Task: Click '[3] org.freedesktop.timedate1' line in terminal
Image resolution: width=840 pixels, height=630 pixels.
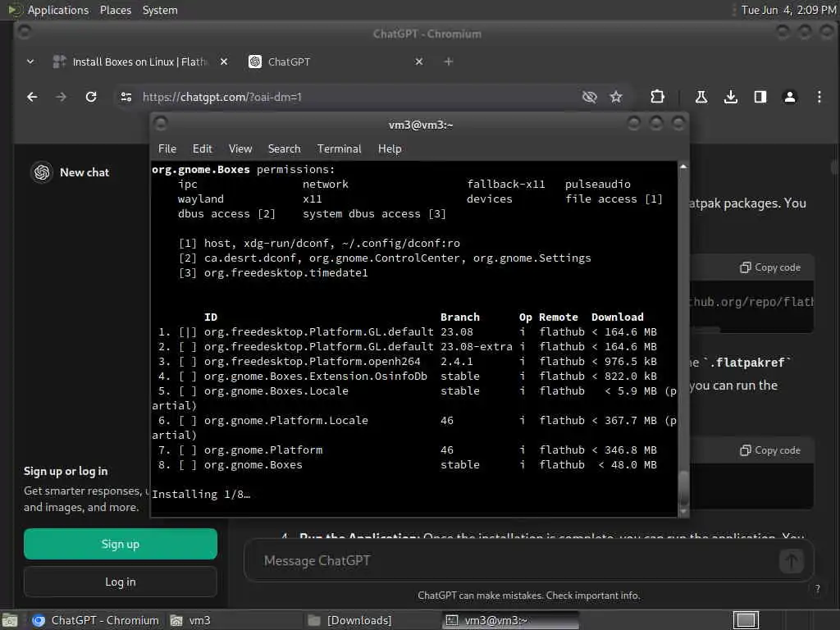Action: click(x=273, y=273)
